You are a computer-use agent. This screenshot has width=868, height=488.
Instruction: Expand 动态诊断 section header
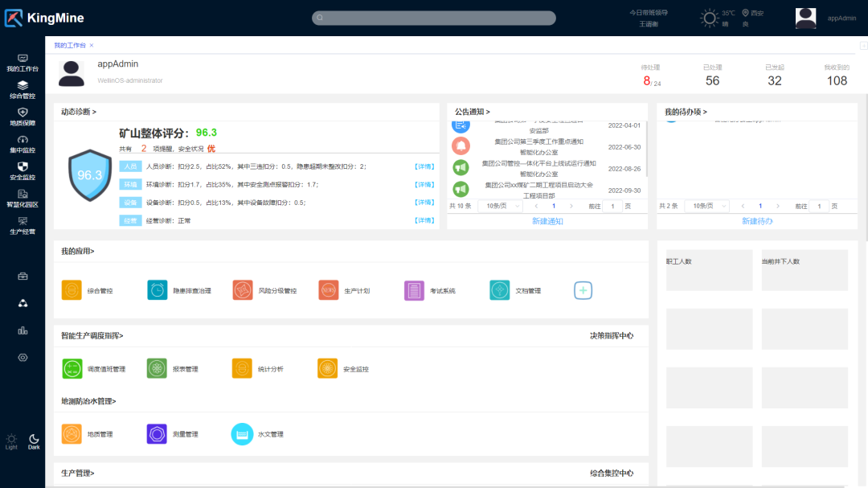tap(79, 112)
